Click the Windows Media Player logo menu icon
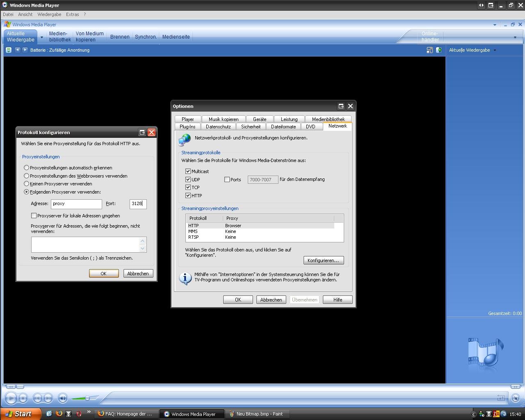This screenshot has height=420, width=525. pyautogui.click(x=7, y=25)
